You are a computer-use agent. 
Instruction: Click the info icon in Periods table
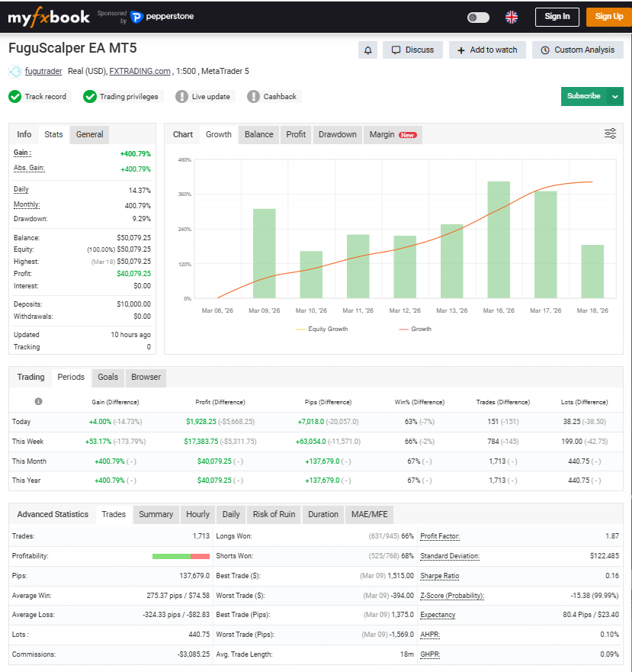point(39,401)
